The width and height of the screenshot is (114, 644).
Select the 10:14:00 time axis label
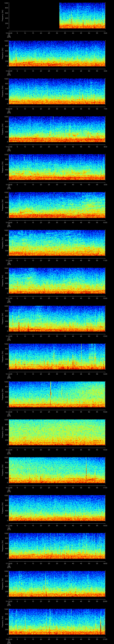[x=9, y=412]
